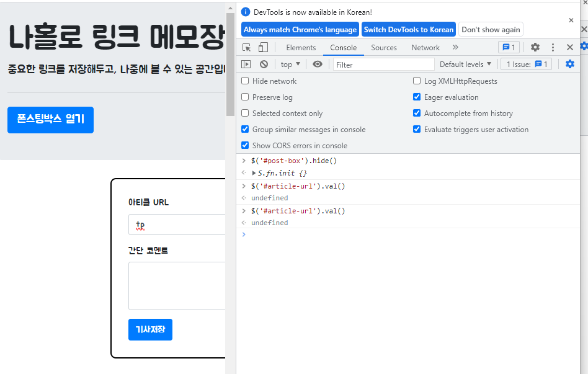588x374 pixels.
Task: Open the Default levels dropdown
Action: 465,64
